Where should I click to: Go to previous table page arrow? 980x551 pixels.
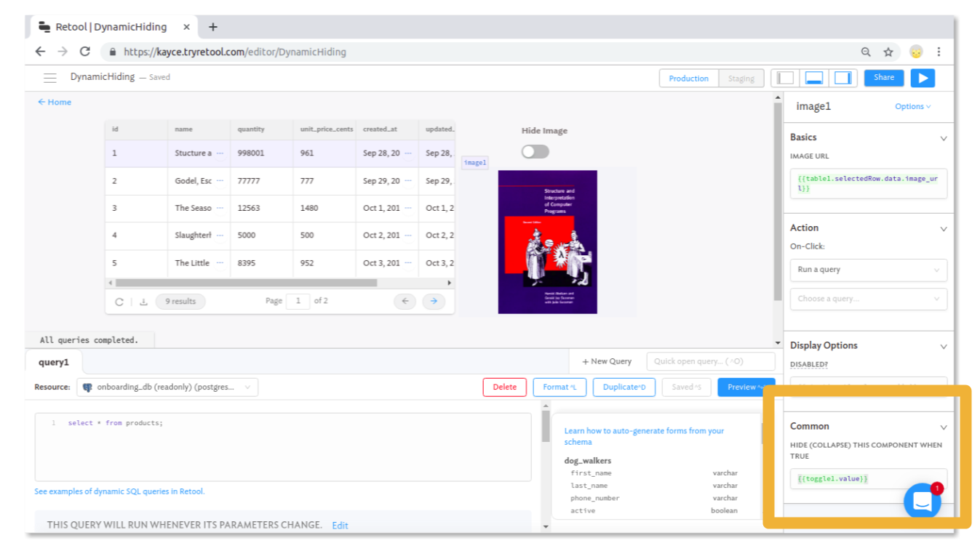pos(405,301)
